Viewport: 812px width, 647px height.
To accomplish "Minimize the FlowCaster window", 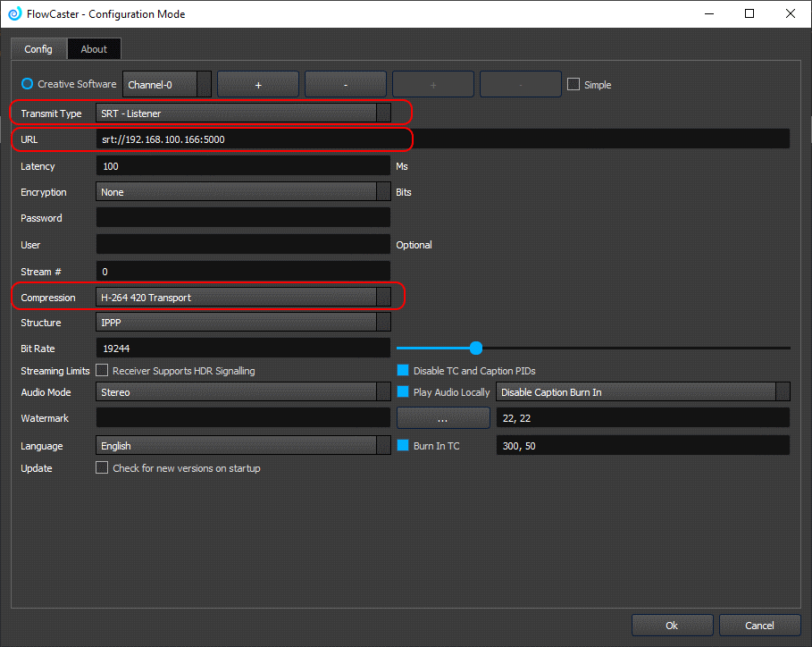I will (x=709, y=13).
